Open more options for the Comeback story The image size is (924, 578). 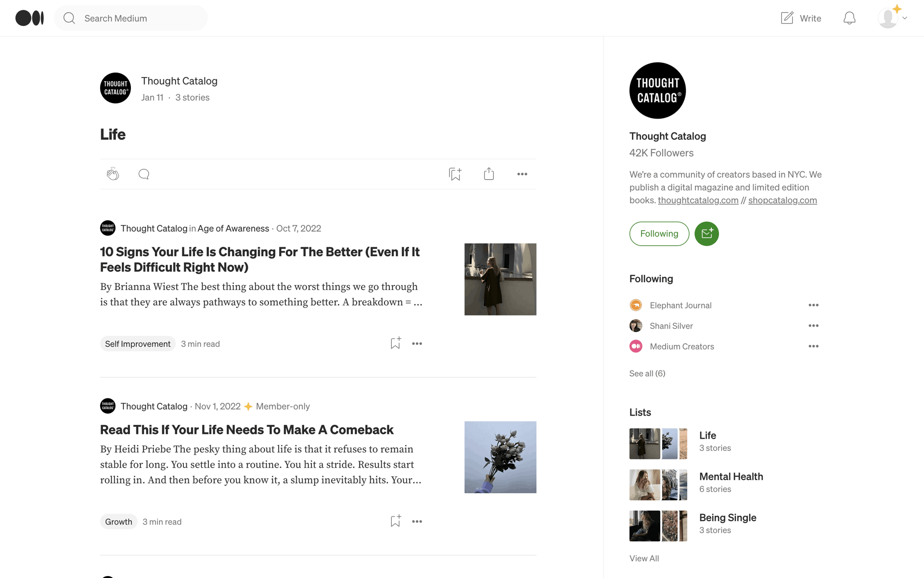coord(417,522)
